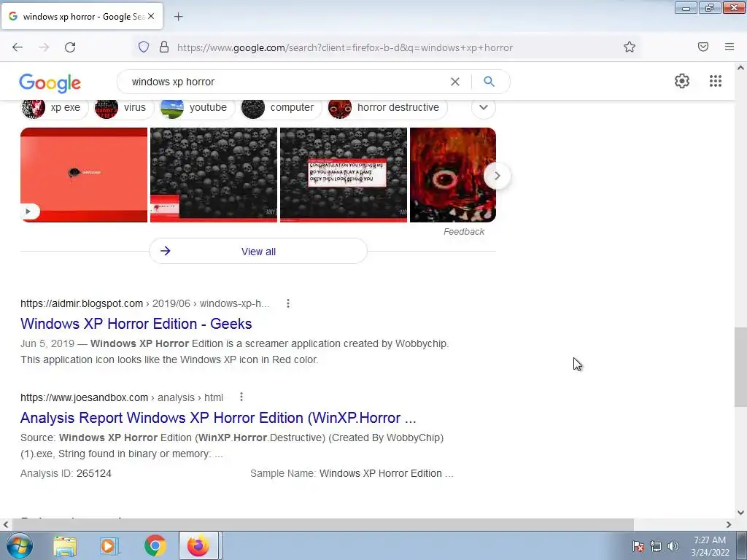Click View all images button

(x=258, y=251)
